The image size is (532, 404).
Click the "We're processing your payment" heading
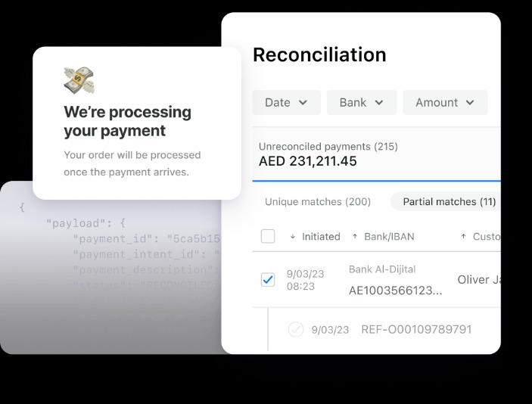tap(127, 121)
